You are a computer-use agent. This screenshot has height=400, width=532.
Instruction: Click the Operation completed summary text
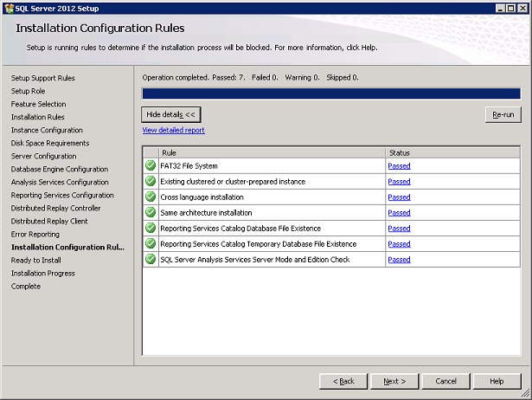coord(250,78)
